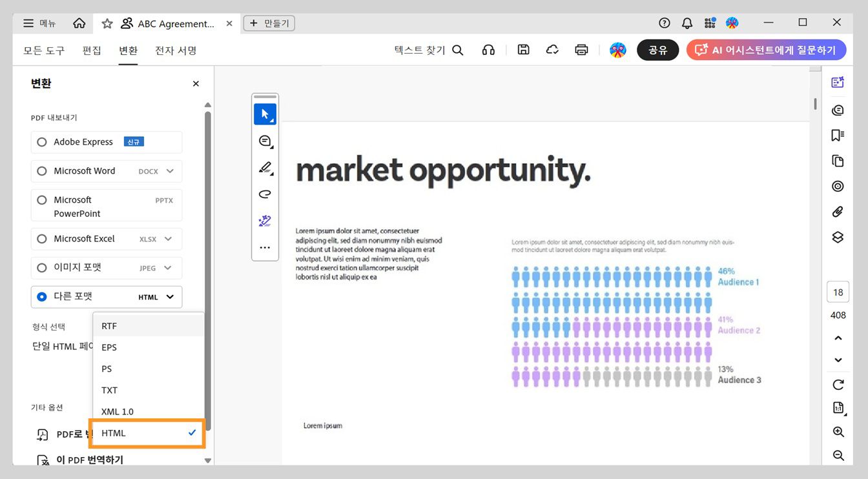Image resolution: width=868 pixels, height=479 pixels.
Task: Ask the AI 어시스턴트 button
Action: (x=767, y=50)
